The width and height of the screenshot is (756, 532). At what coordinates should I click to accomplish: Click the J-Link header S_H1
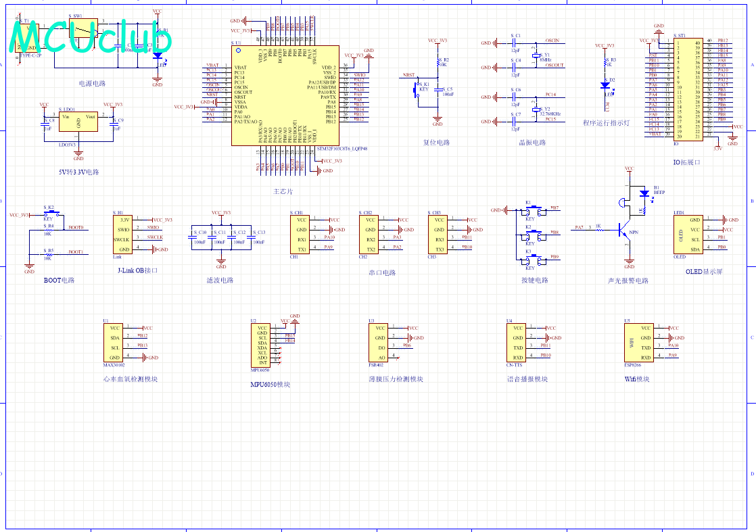point(122,235)
